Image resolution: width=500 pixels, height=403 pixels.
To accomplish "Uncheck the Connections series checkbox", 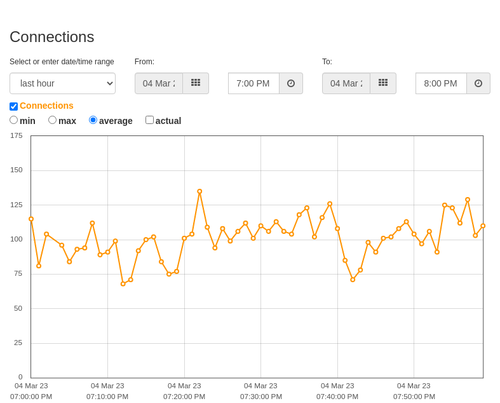I will coord(14,106).
